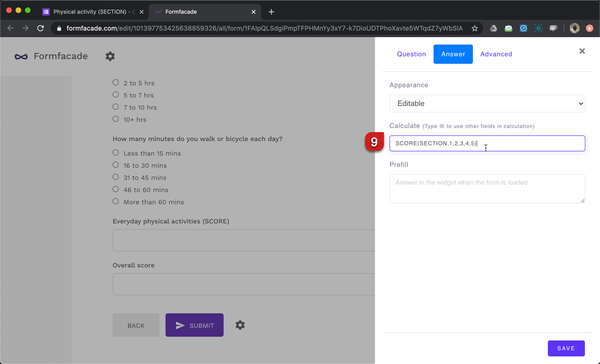Choose Less than 15 mins option
600x364 pixels.
pyautogui.click(x=115, y=152)
